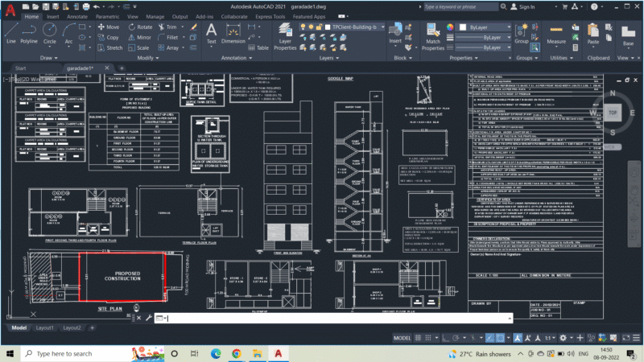The image size is (644, 362).
Task: Click the Mirror tool
Action: pyautogui.click(x=139, y=37)
